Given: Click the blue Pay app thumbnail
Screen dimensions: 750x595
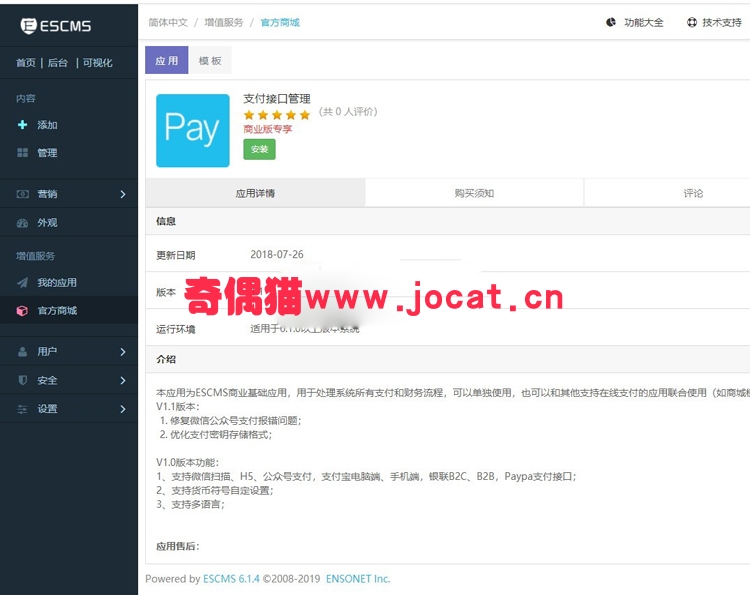Looking at the screenshot, I should (x=193, y=131).
